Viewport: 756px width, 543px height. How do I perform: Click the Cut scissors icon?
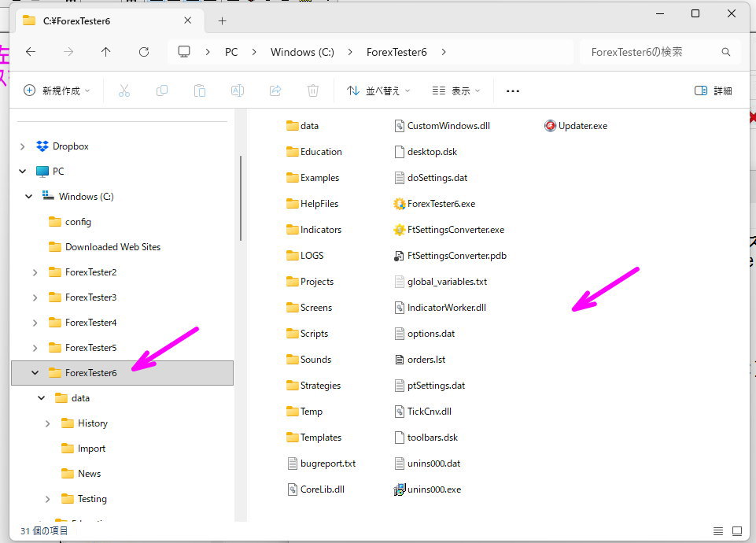(x=124, y=90)
